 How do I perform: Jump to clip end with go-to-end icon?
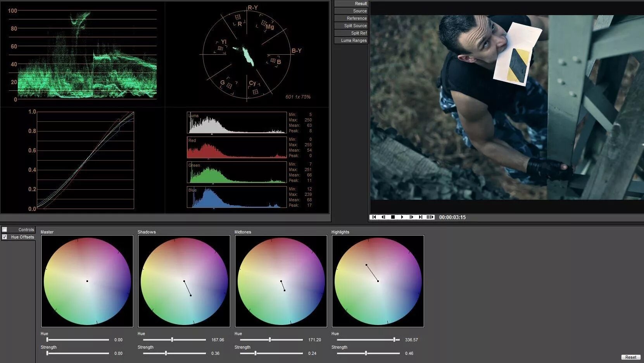pos(421,217)
